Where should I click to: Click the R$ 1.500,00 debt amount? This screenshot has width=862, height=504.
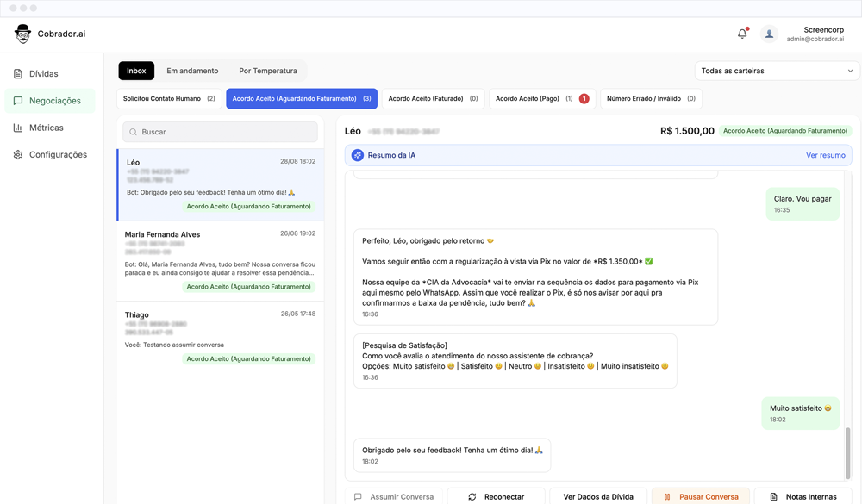[687, 131]
